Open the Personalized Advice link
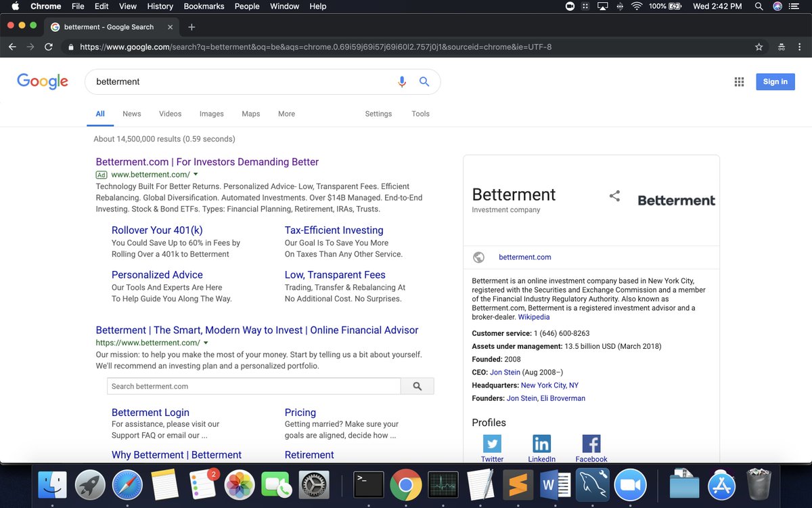The width and height of the screenshot is (812, 508). point(157,275)
